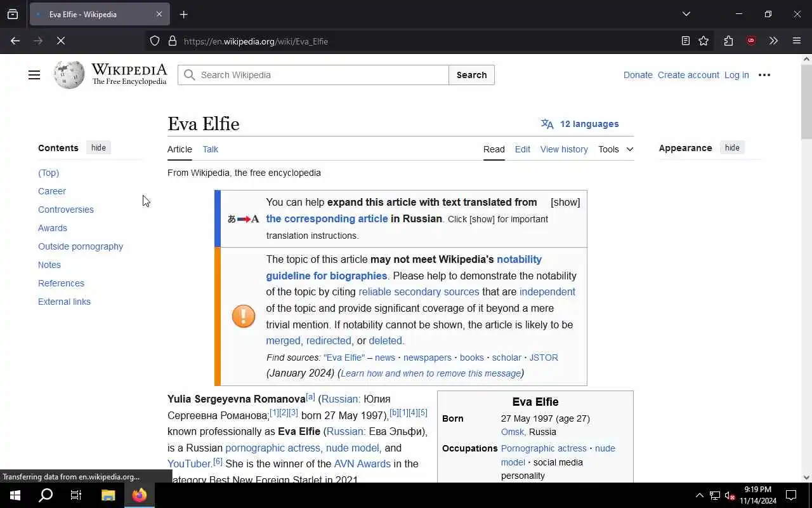
Task: Jump to Outside pornography section
Action: [x=81, y=246]
